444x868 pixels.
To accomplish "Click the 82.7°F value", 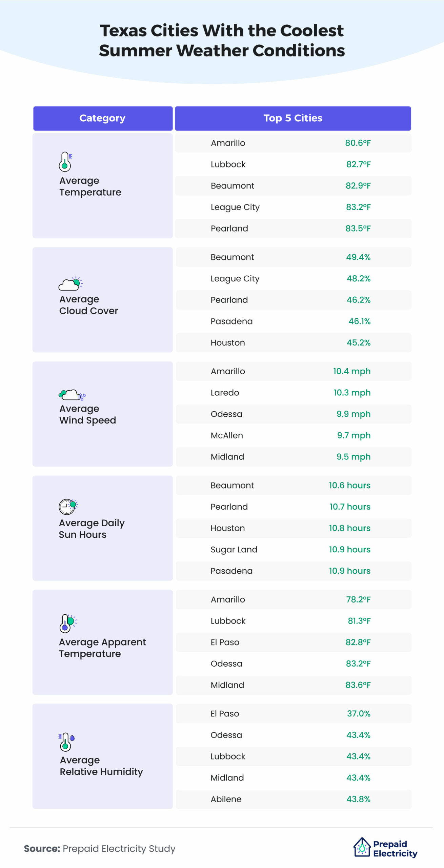I will [358, 164].
